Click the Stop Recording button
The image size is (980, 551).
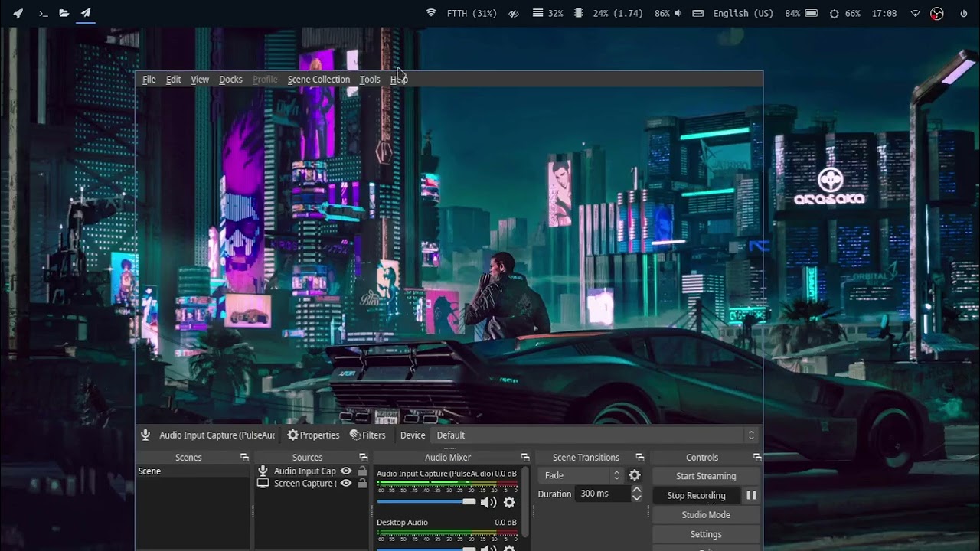tap(696, 495)
